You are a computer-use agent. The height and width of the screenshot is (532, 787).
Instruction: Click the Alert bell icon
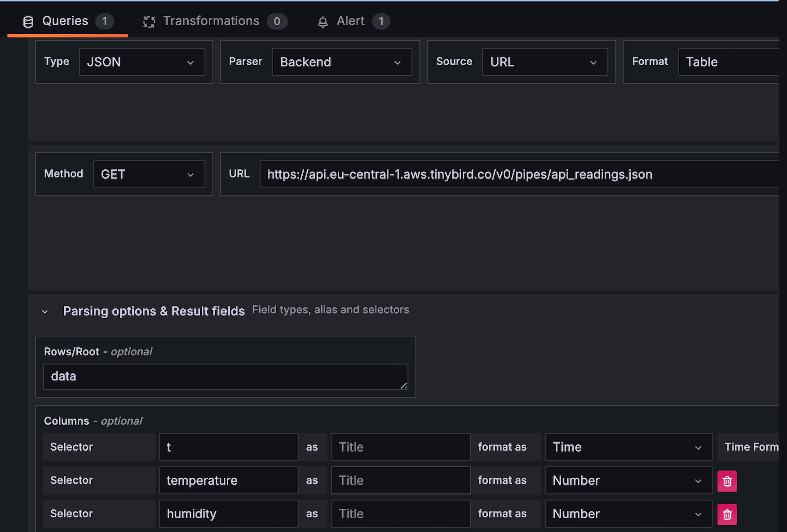tap(323, 22)
